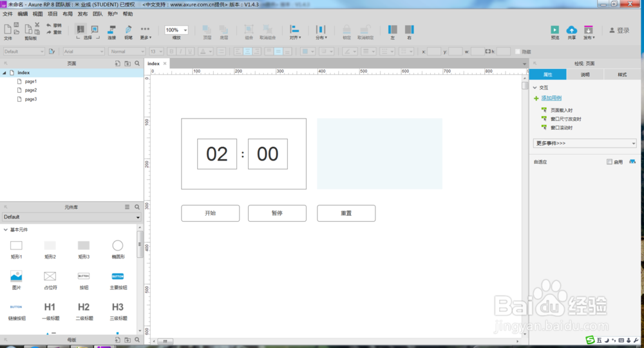Click the format painter icon beside Default style
This screenshot has height=348, width=644.
52,52
